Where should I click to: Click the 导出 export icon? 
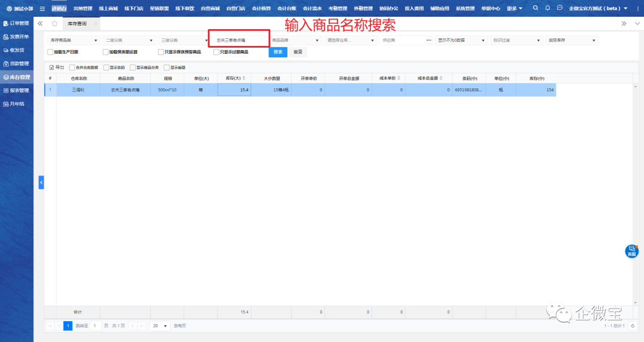coord(52,67)
